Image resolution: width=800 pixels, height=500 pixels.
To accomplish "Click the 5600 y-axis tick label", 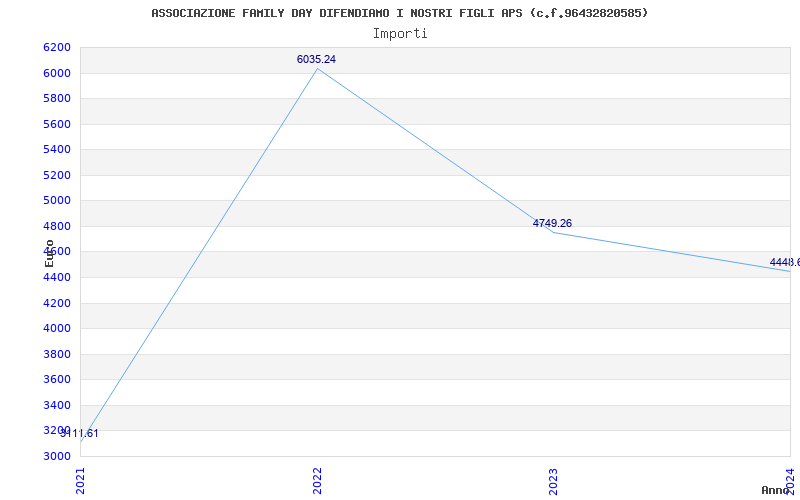I will click(x=57, y=124).
